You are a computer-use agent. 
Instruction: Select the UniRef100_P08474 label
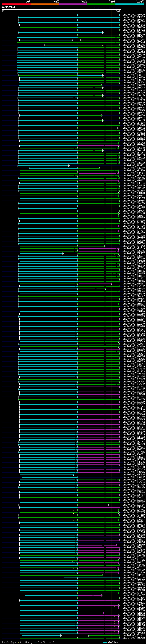tap(134, 311)
